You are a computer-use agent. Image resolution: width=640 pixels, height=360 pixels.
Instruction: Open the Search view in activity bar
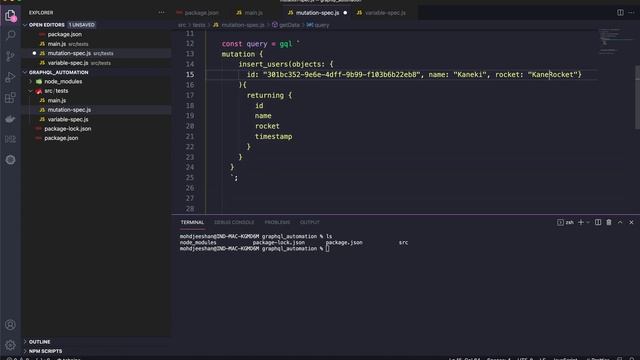(x=10, y=36)
